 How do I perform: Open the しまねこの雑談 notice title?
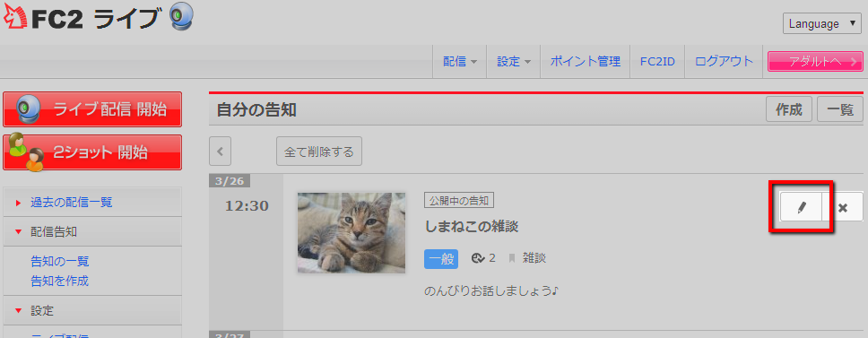[x=471, y=226]
